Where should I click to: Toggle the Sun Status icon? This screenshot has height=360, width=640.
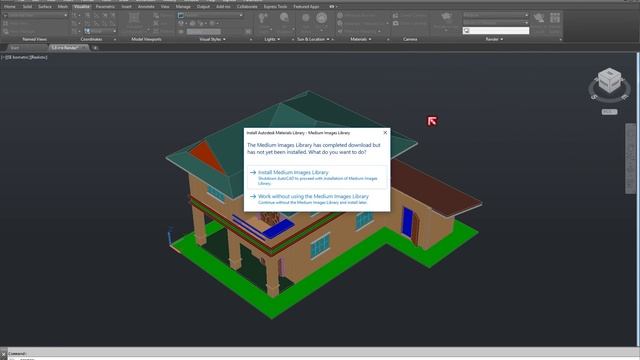pyautogui.click(x=306, y=18)
